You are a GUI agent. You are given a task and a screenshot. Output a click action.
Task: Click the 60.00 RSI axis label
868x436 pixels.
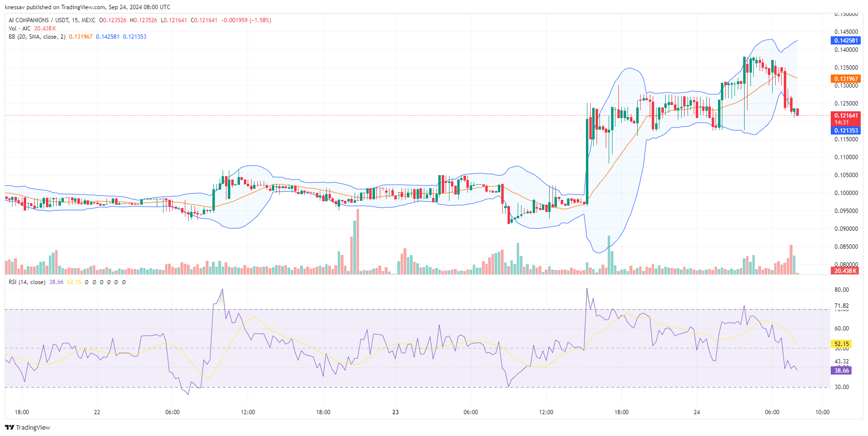tap(842, 329)
